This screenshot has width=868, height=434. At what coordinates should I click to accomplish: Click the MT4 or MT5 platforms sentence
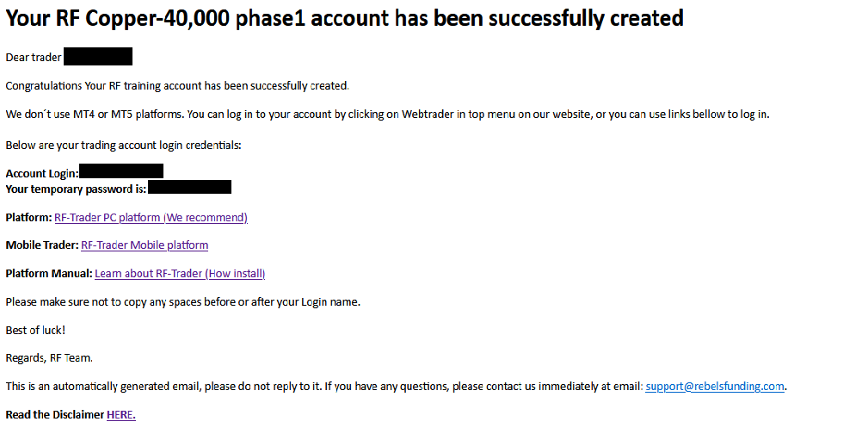387,115
